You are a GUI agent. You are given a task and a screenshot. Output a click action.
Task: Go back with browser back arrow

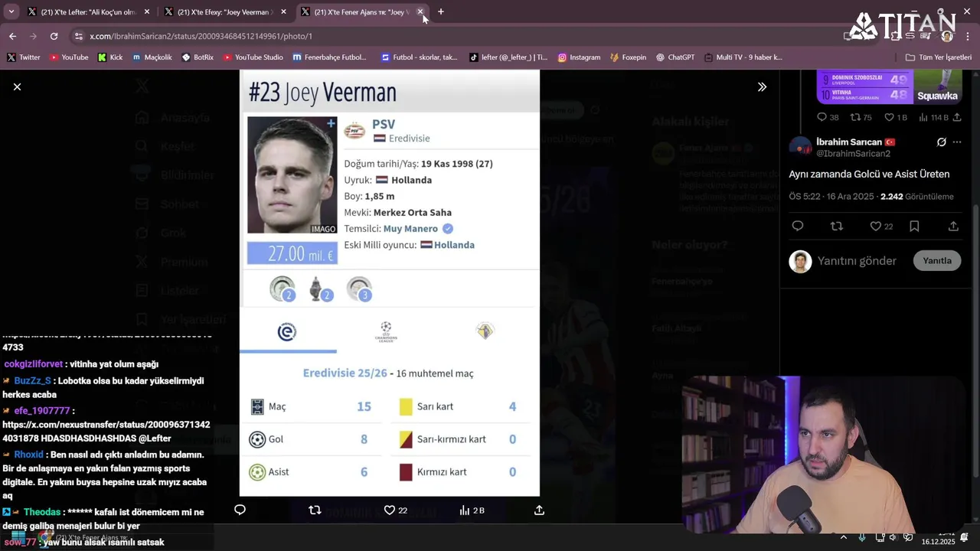pyautogui.click(x=12, y=36)
